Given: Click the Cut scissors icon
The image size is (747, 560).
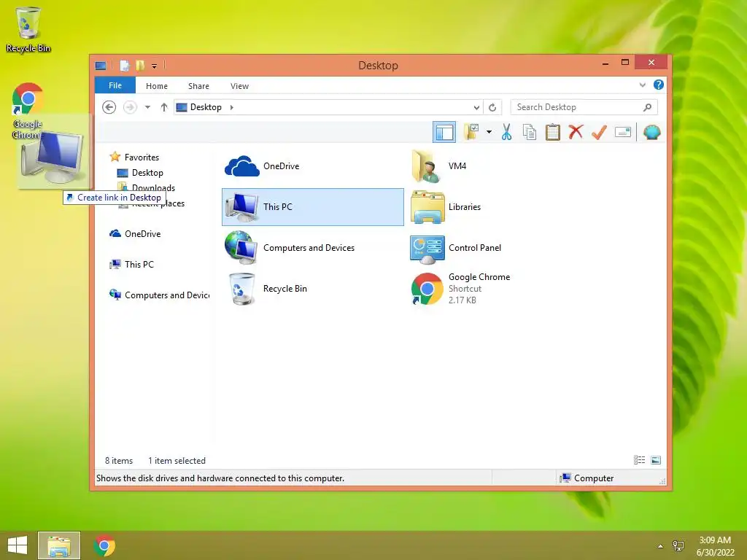Looking at the screenshot, I should [506, 132].
